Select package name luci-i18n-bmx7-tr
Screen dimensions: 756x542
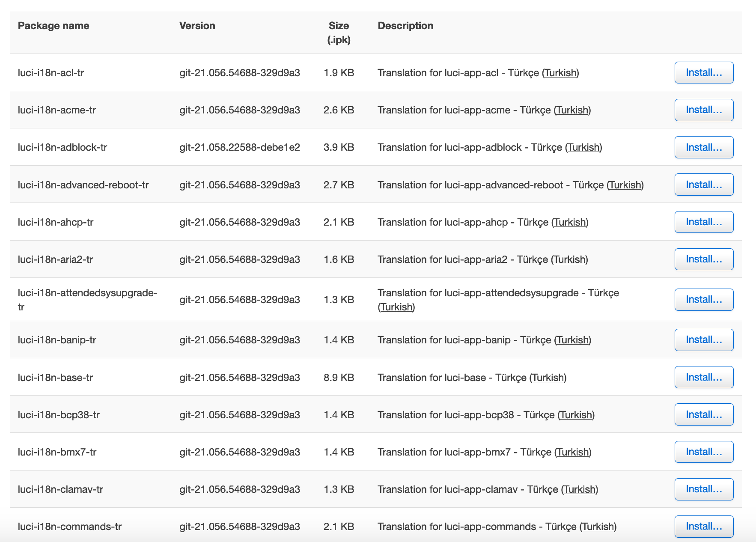(x=57, y=452)
